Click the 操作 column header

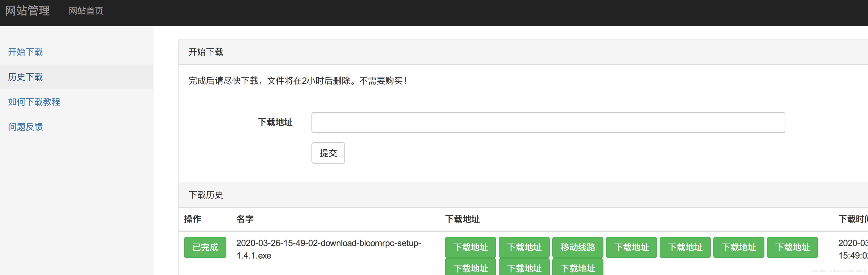pos(192,219)
